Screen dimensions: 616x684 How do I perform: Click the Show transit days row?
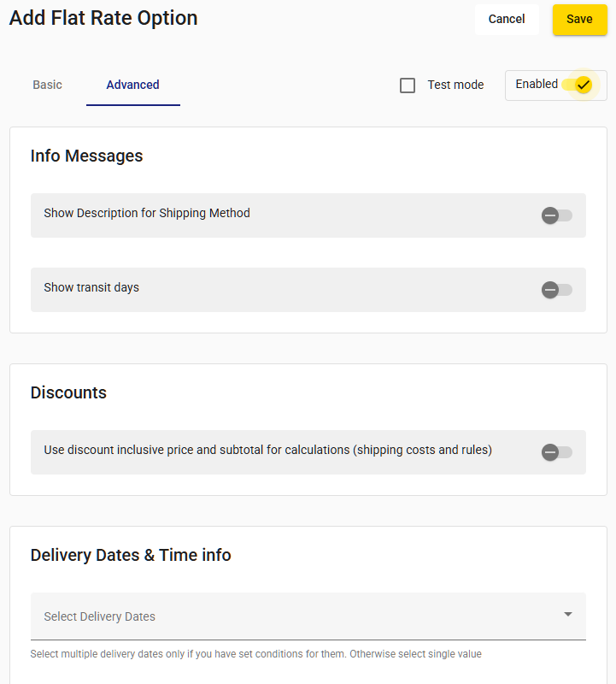pyautogui.click(x=308, y=290)
